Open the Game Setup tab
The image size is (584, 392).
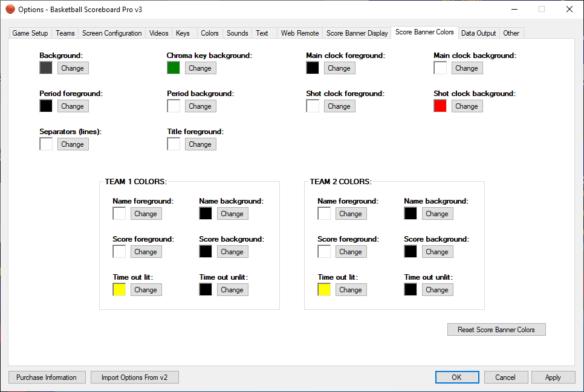(x=30, y=33)
